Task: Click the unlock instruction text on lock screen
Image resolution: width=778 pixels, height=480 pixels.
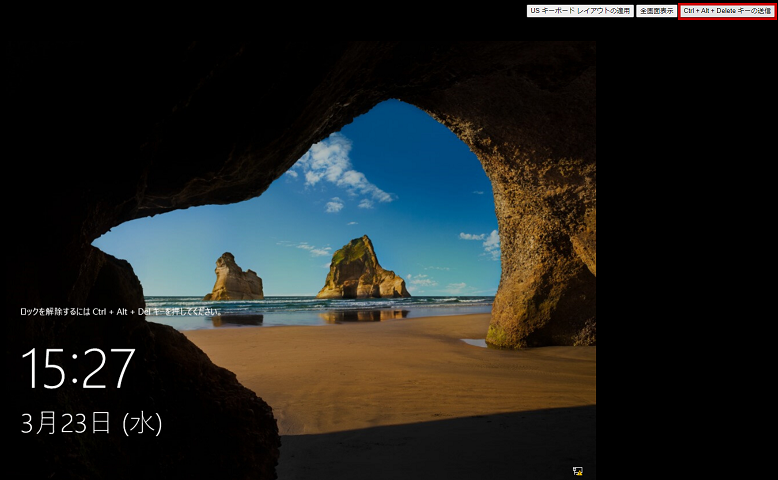Action: (120, 312)
